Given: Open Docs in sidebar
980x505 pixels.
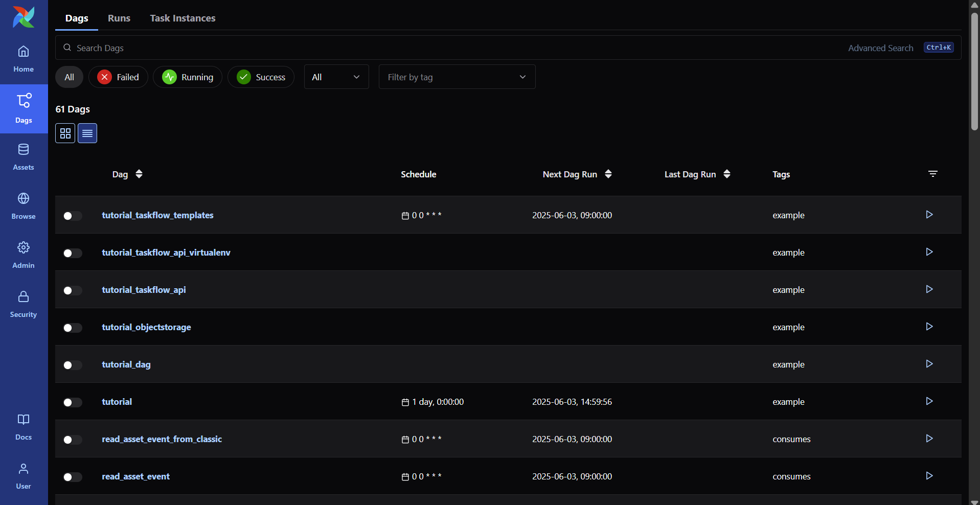Looking at the screenshot, I should coord(24,427).
